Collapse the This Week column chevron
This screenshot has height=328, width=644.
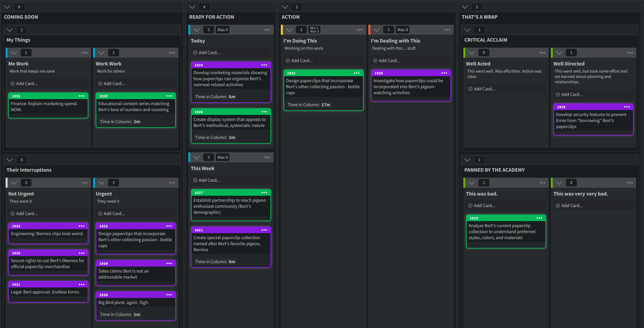pos(196,157)
